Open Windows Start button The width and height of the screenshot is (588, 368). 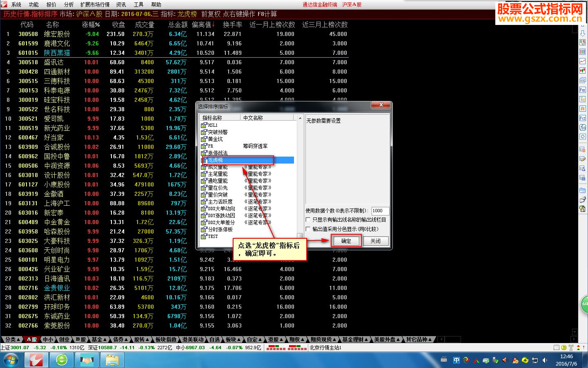(11, 360)
